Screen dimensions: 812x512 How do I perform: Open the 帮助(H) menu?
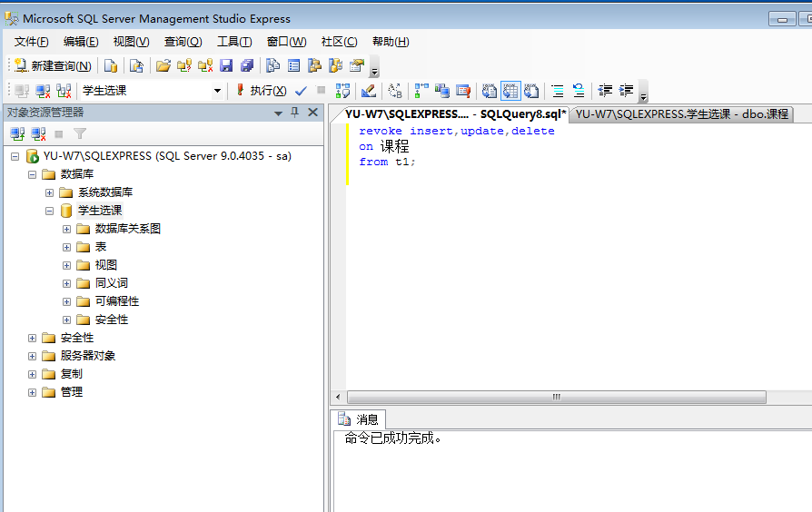391,42
